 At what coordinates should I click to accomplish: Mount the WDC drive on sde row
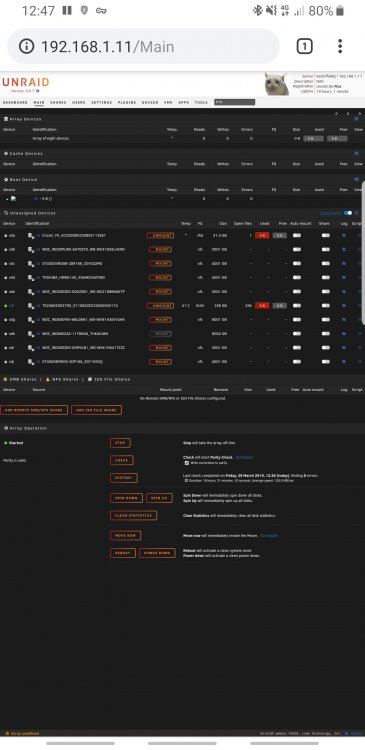click(x=160, y=292)
